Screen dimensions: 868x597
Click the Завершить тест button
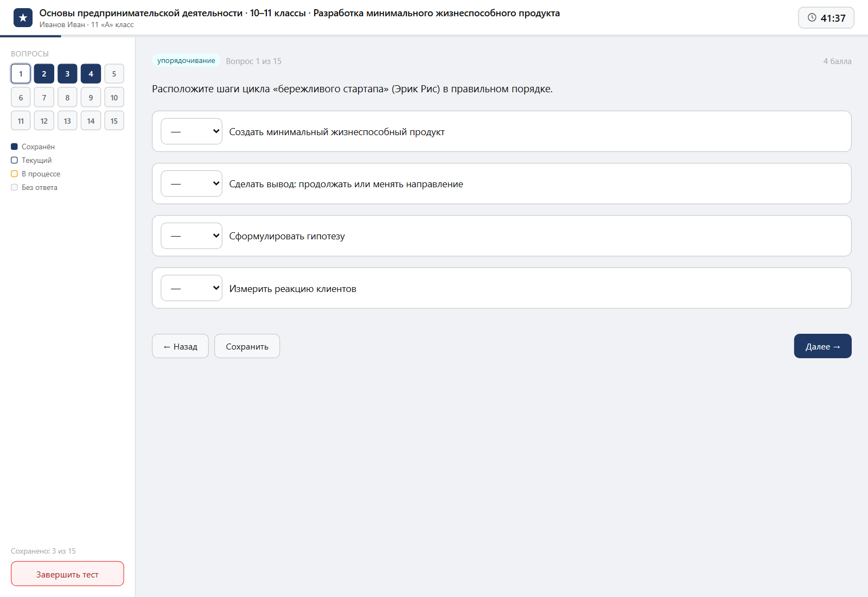coord(67,574)
